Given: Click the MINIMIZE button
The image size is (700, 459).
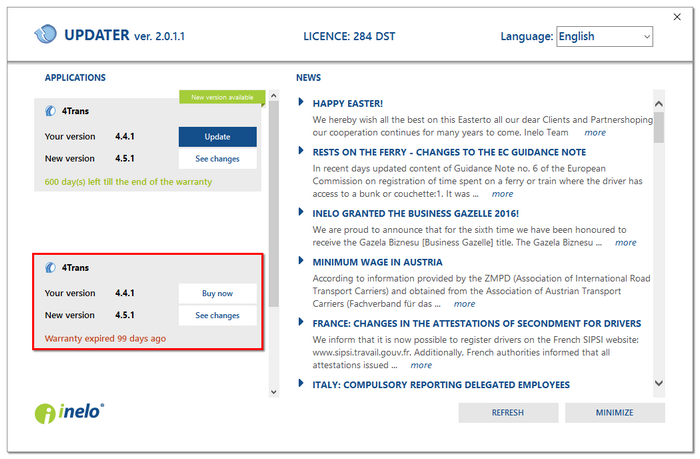Looking at the screenshot, I should coord(615,413).
